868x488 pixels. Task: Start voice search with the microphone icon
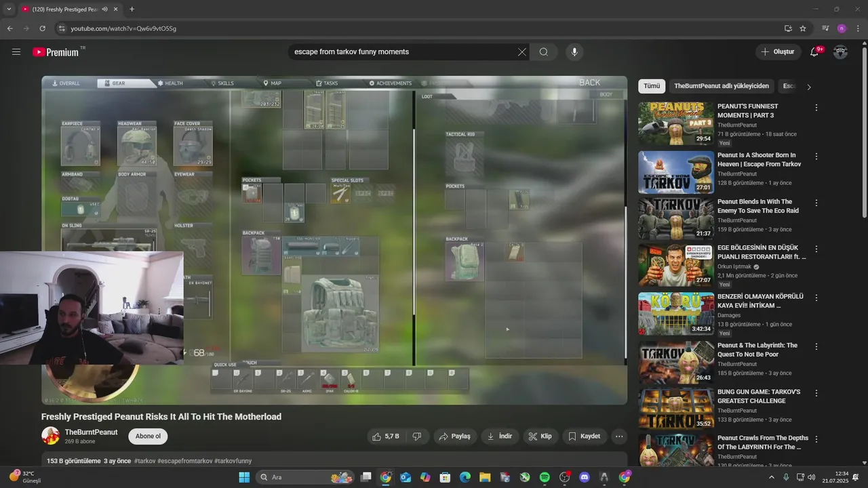(574, 52)
